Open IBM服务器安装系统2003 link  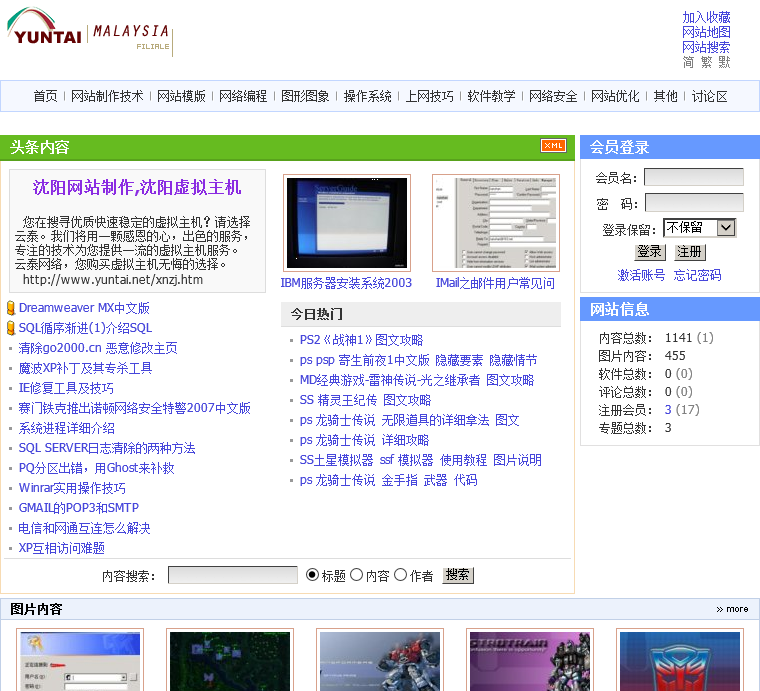click(x=346, y=283)
